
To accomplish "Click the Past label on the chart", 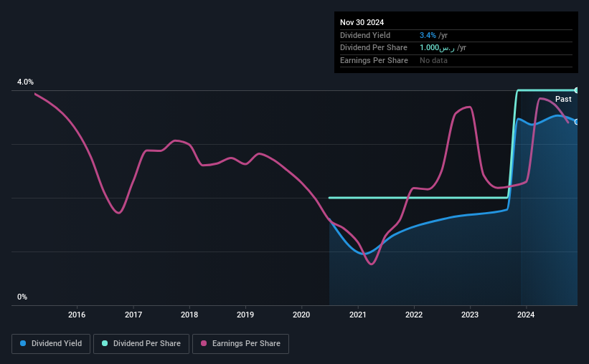I will [563, 99].
